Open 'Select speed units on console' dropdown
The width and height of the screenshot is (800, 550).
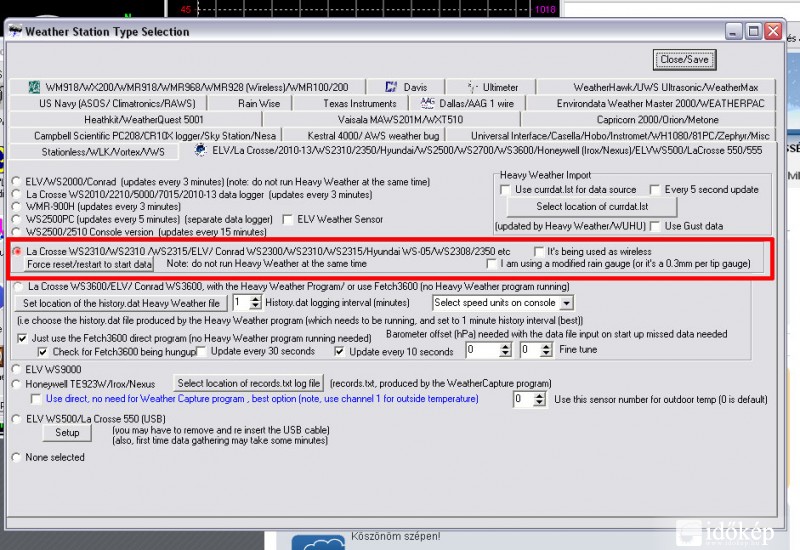click(x=503, y=302)
